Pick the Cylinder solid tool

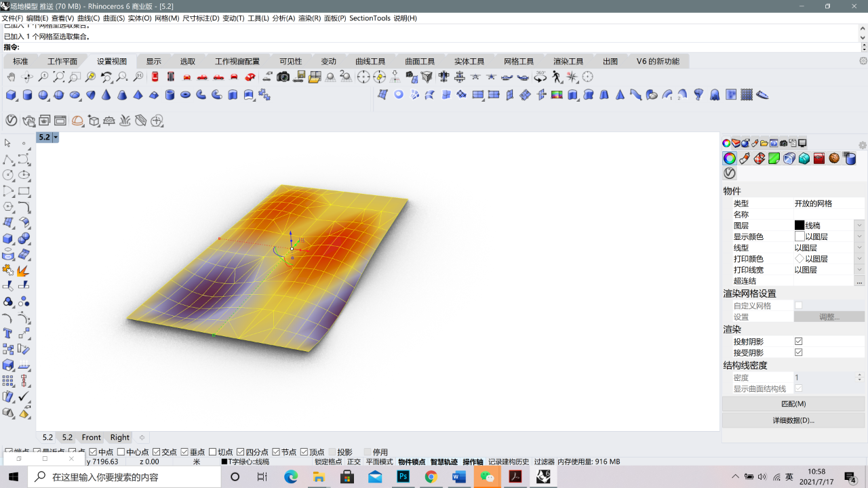pos(27,95)
